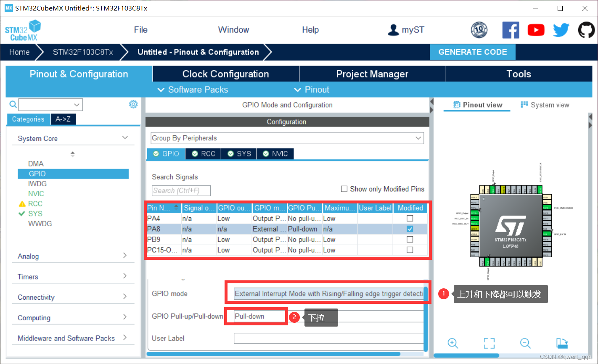Screen dimensions: 598x364
Task: Expand the Timers category
Action: (x=125, y=276)
